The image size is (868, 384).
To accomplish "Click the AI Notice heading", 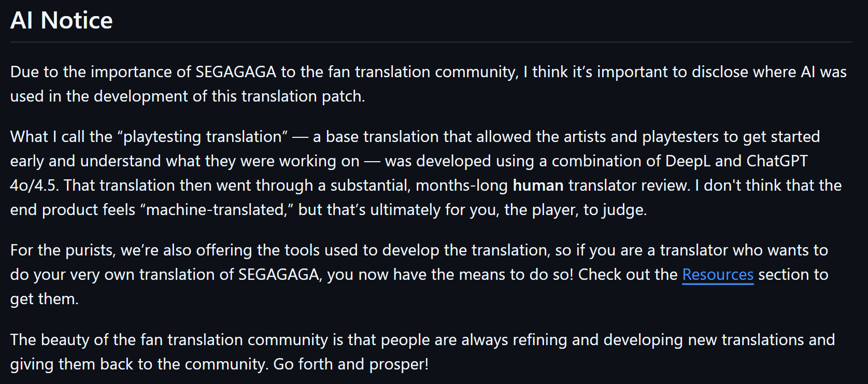I will [x=62, y=21].
